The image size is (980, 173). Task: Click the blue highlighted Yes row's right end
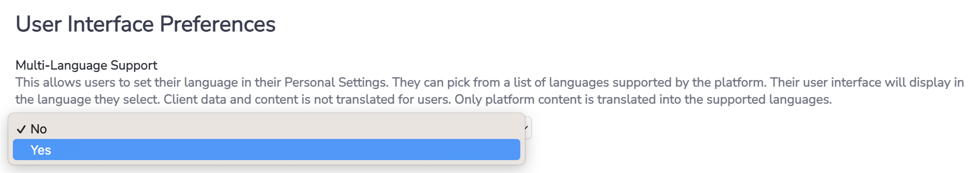(x=506, y=150)
